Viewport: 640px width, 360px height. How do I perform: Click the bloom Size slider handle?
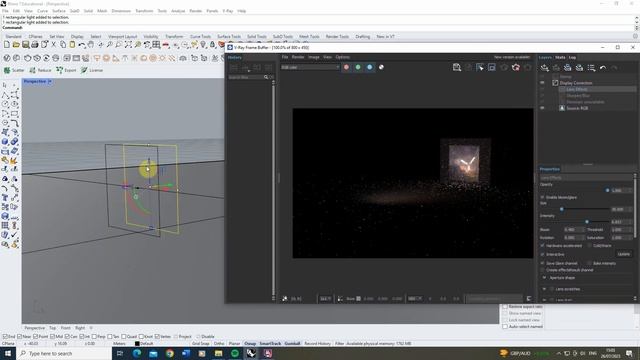click(x=562, y=209)
